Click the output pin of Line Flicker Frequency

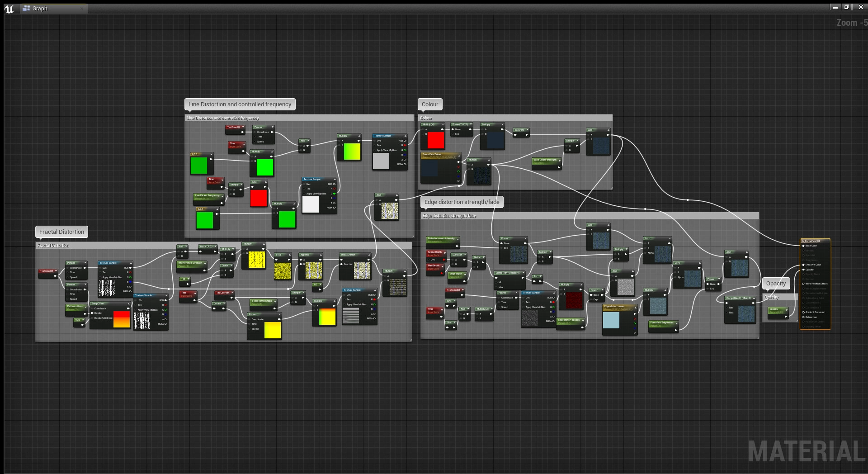pos(221,203)
